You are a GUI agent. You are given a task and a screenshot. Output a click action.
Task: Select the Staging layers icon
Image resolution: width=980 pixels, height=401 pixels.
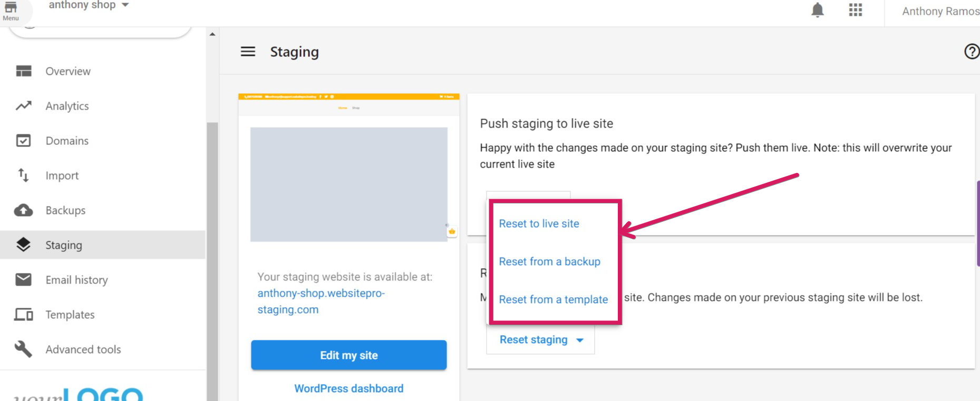[23, 244]
